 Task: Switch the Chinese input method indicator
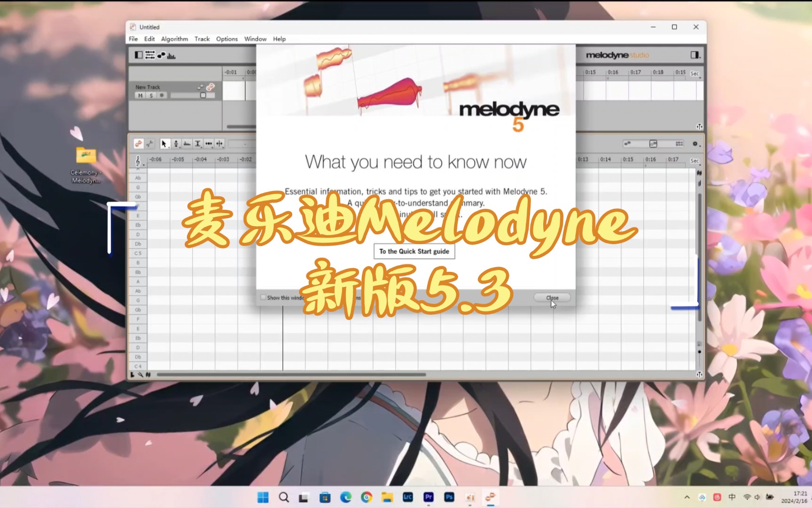coord(732,497)
